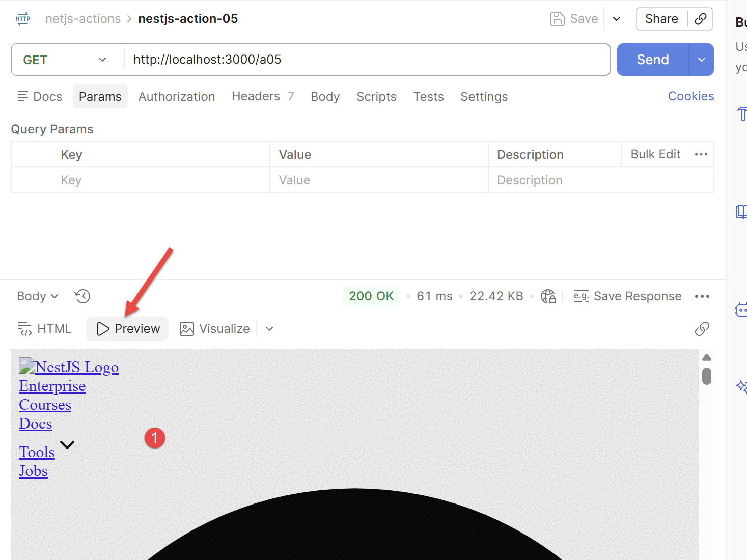Screen dimensions: 747x560
Task: Click the Send button
Action: pos(653,60)
